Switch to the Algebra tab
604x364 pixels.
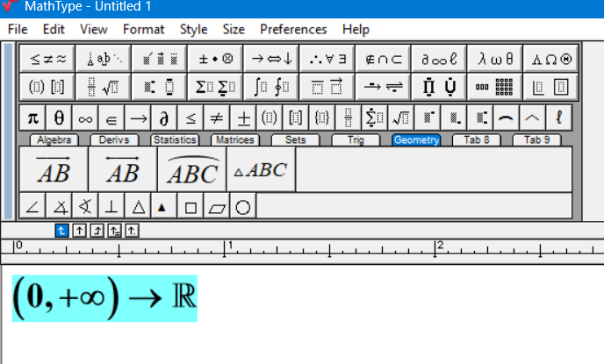point(54,139)
